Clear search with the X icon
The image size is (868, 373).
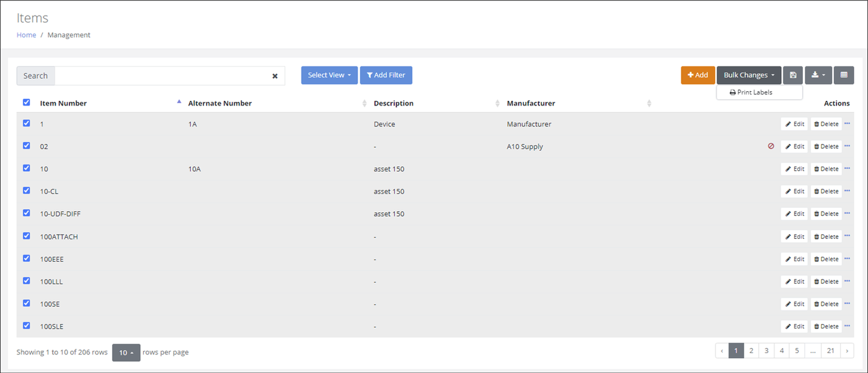275,76
